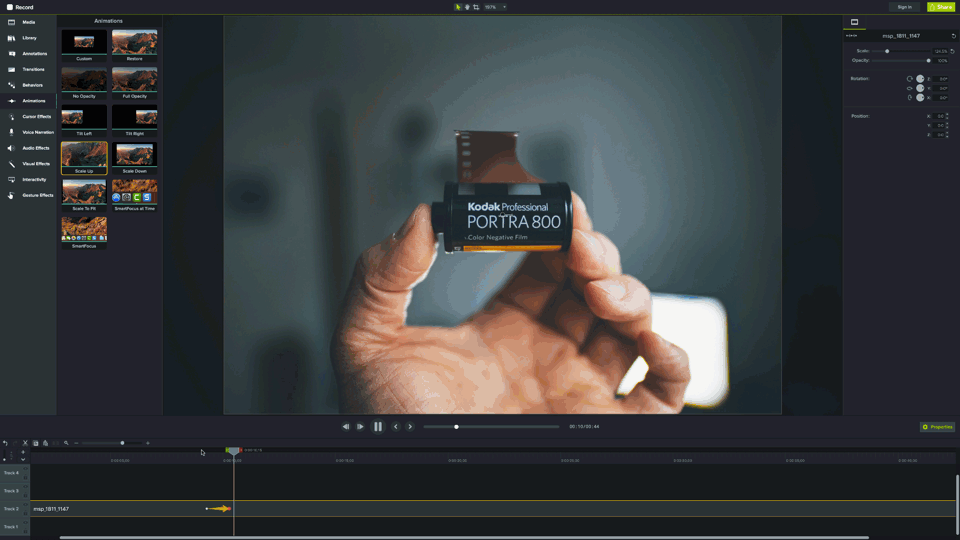The image size is (960, 540).
Task: Click the timeline horizontal scrollbar
Action: 464,538
